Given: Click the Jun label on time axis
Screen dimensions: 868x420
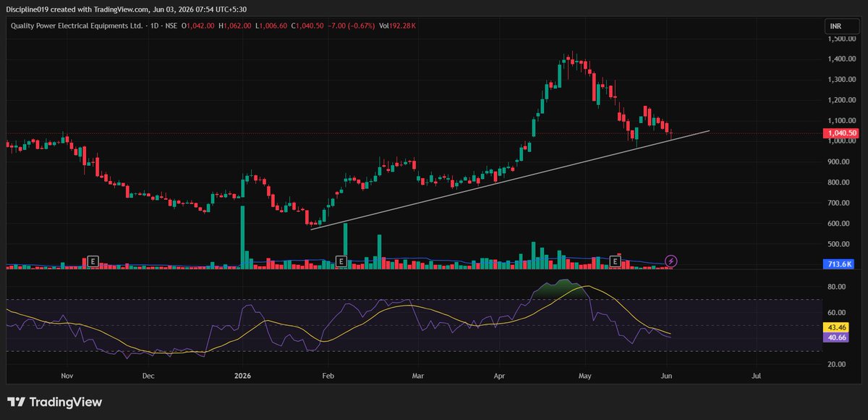Looking at the screenshot, I should (x=667, y=377).
